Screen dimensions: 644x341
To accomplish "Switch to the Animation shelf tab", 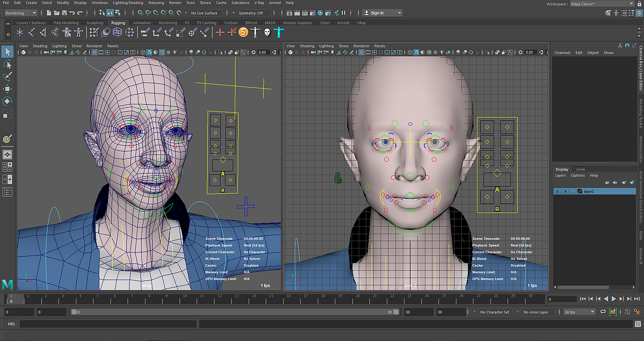I will pyautogui.click(x=141, y=23).
